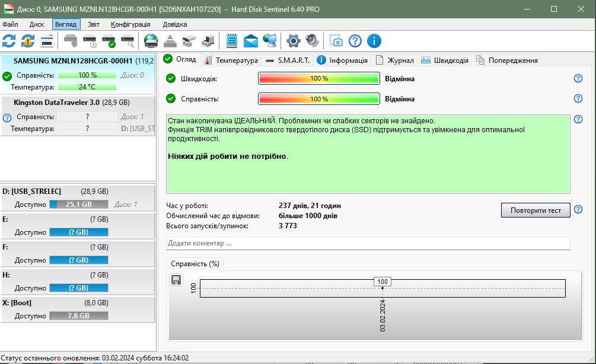
Task: Click the blue refresh arrows toolbar icon
Action: coord(9,41)
